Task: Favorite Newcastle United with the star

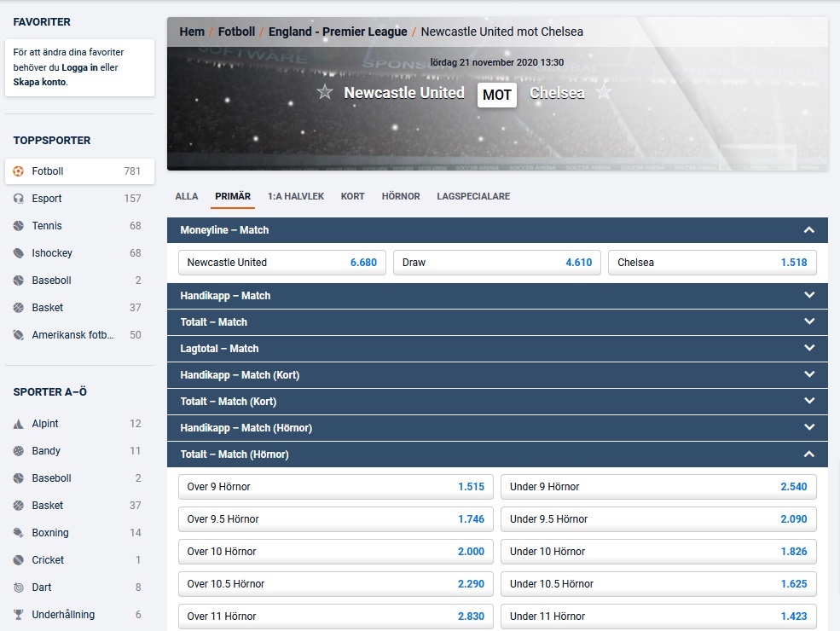Action: 325,92
